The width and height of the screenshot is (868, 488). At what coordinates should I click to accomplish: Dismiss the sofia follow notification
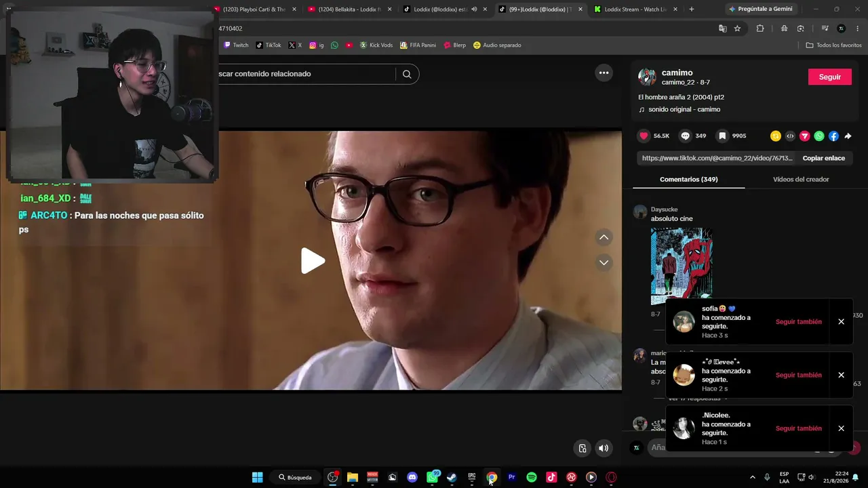click(x=841, y=322)
